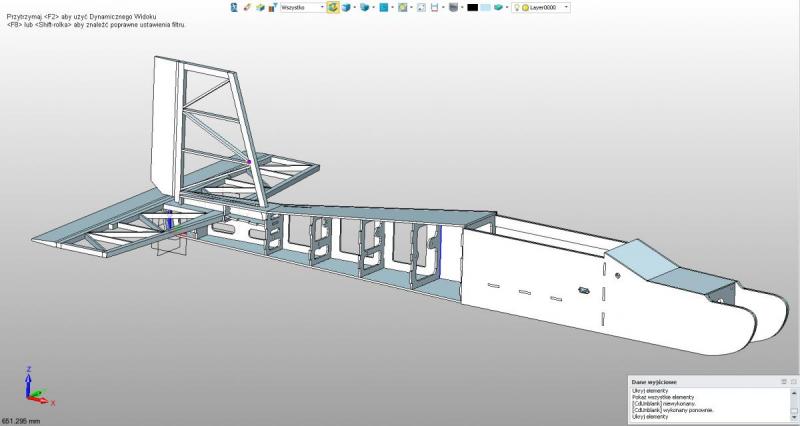Click the gray display mode icon

tap(453, 7)
